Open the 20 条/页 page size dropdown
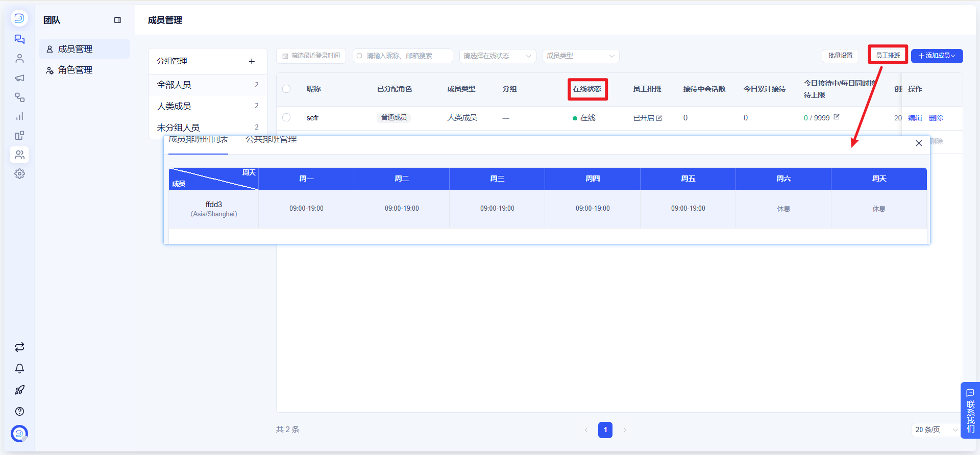This screenshot has width=980, height=455. (936, 429)
